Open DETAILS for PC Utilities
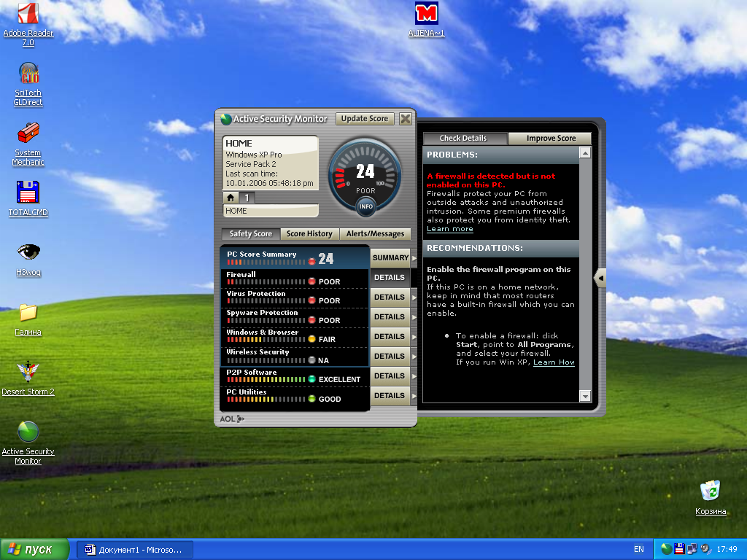The width and height of the screenshot is (747, 560). (390, 396)
